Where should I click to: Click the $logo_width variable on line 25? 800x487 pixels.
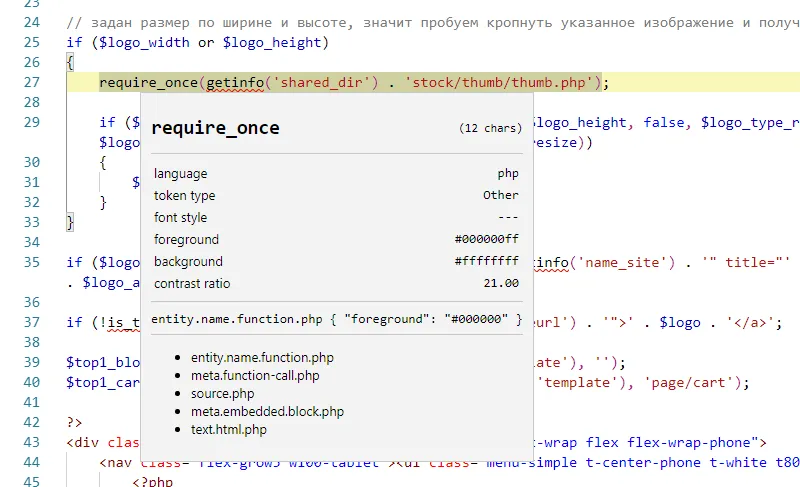click(x=149, y=42)
